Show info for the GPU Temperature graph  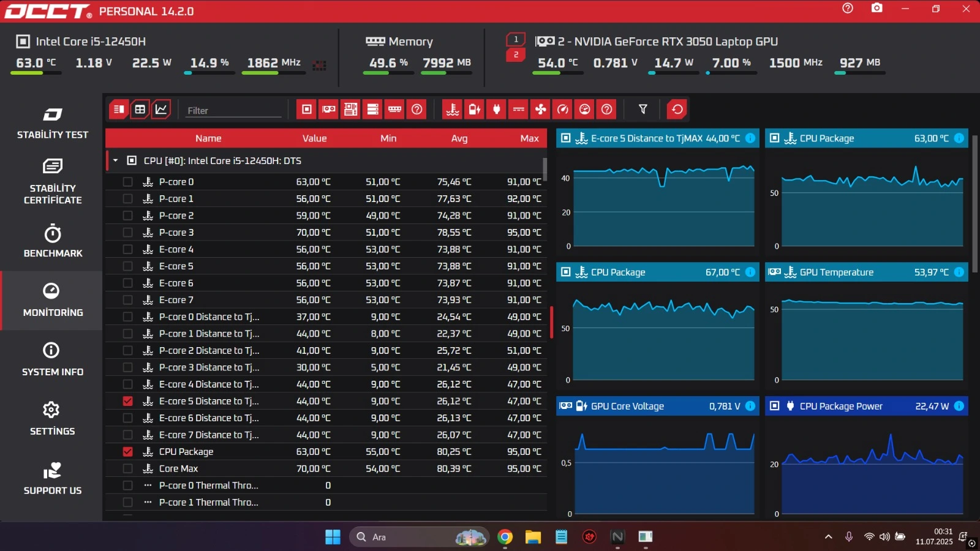click(959, 272)
